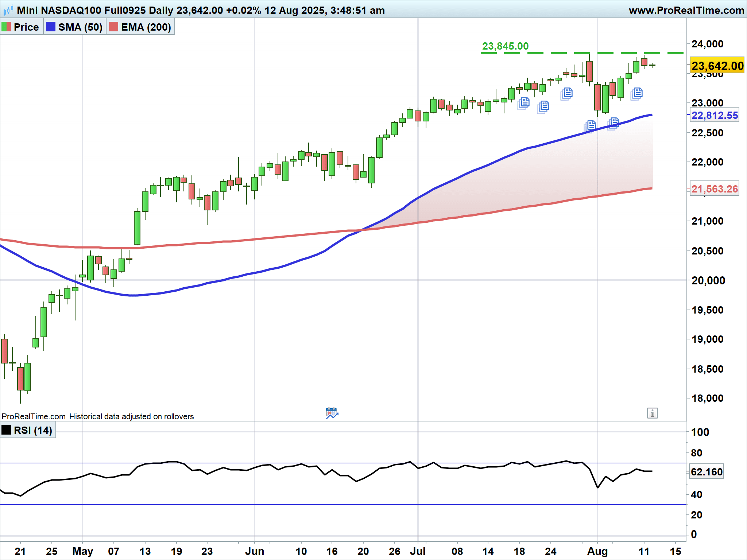Open the news document icon near 8 August
Screen dimensions: 747x560
click(x=636, y=94)
